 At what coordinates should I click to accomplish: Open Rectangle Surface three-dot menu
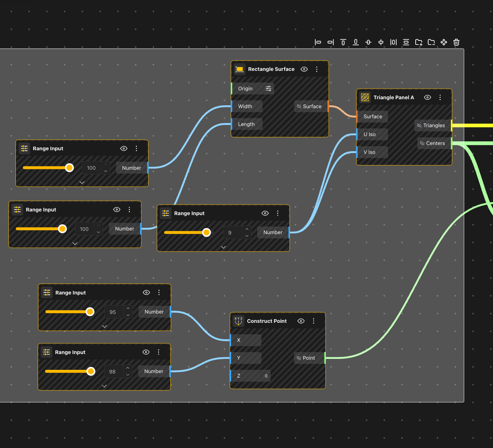[317, 69]
